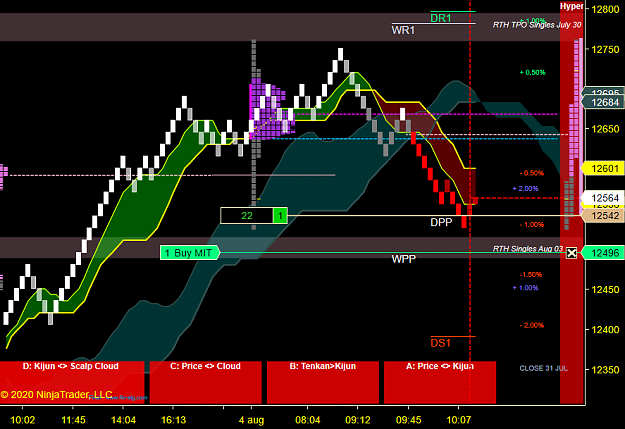Click the 12400 price axis label
The width and height of the screenshot is (625, 429).
tap(605, 329)
